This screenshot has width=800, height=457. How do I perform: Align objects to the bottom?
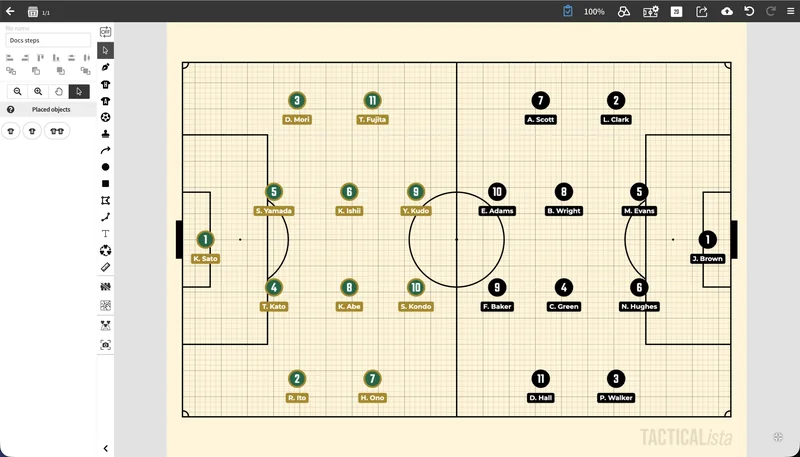pyautogui.click(x=56, y=58)
